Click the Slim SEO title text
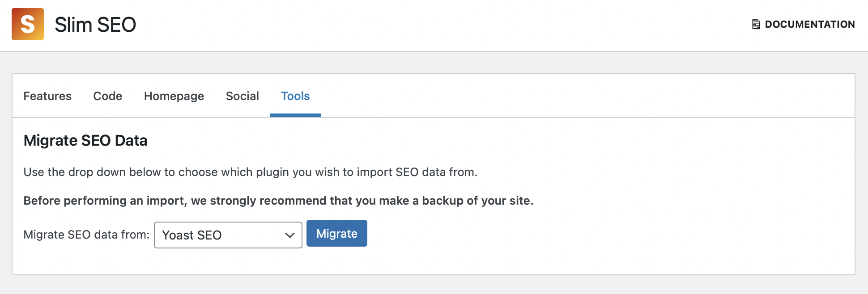Screen dimensions: 868x294 click(x=95, y=25)
